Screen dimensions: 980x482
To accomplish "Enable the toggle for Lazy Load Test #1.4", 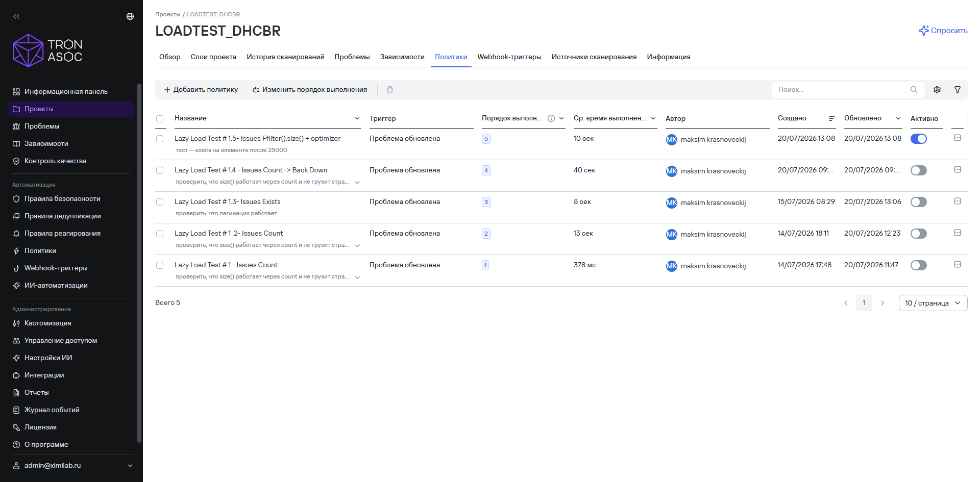I will coord(919,170).
